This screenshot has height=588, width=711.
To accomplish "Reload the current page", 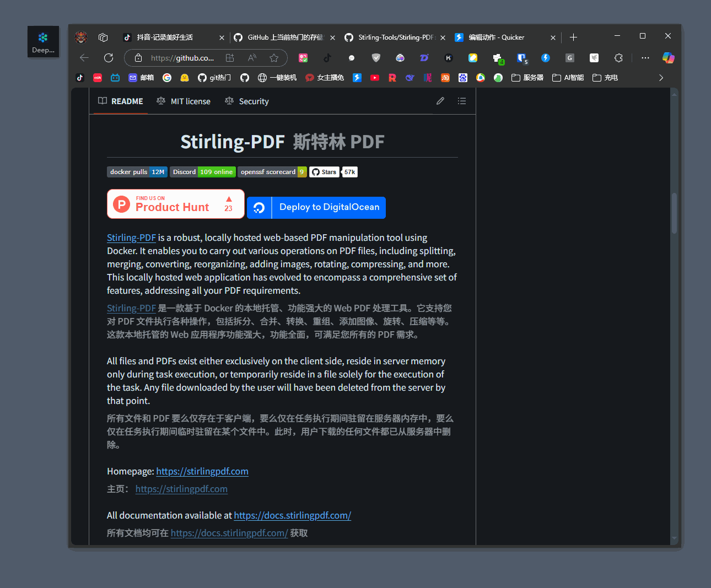I will 109,58.
